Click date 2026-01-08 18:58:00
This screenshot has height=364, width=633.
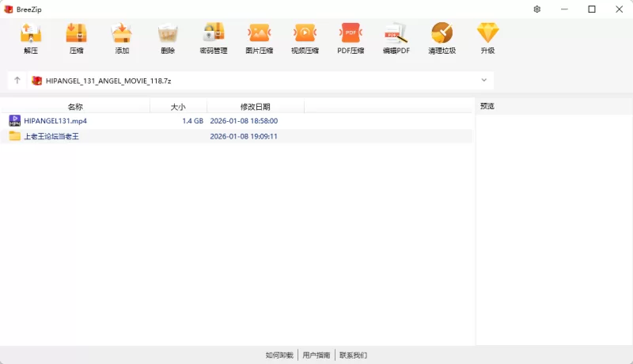point(244,120)
